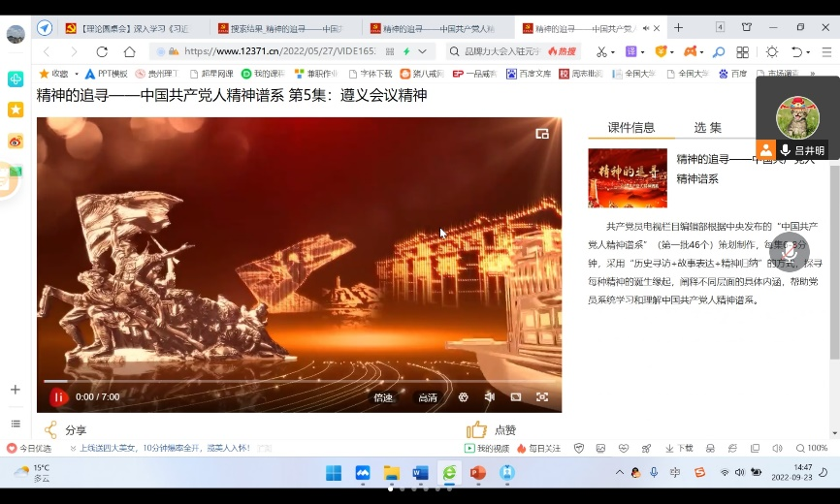Click the 点赞 thumbs-up icon

(x=476, y=429)
